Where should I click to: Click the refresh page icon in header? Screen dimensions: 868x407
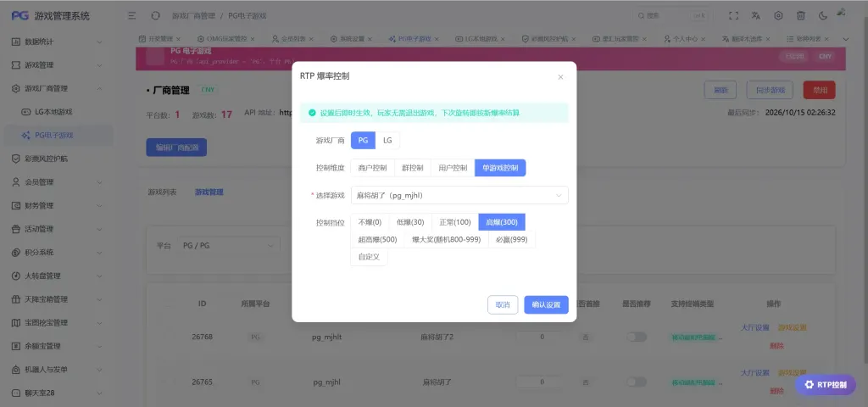pyautogui.click(x=156, y=16)
